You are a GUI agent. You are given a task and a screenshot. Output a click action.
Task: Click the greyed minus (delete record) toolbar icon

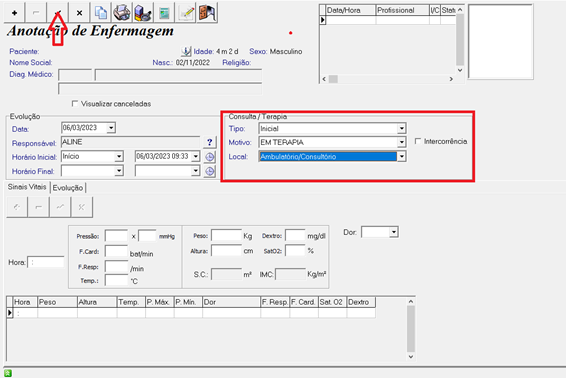click(36, 13)
